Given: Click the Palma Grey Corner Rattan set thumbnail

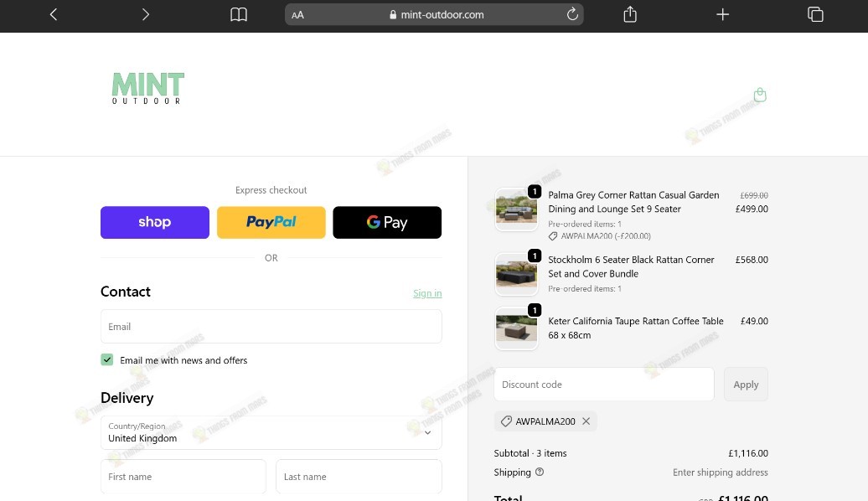Looking at the screenshot, I should pos(516,209).
